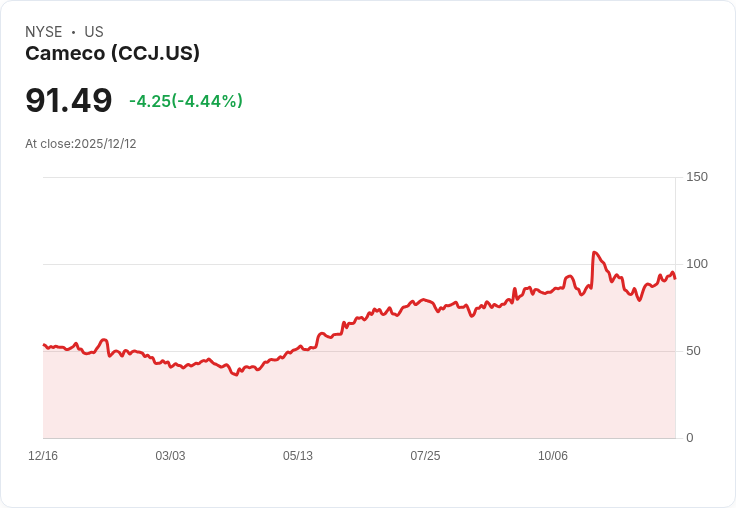Click the highest peak of the price line
This screenshot has height=508, width=736.
(x=594, y=253)
